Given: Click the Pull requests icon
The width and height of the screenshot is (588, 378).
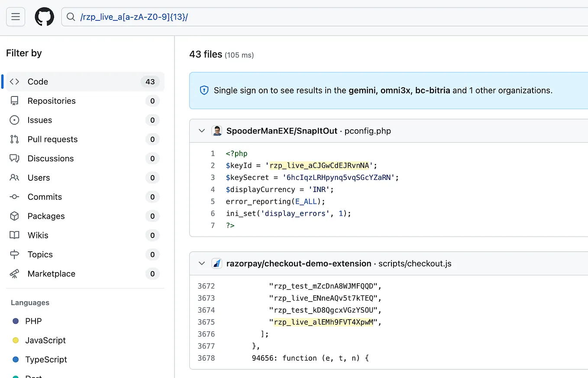Looking at the screenshot, I should (x=13, y=139).
